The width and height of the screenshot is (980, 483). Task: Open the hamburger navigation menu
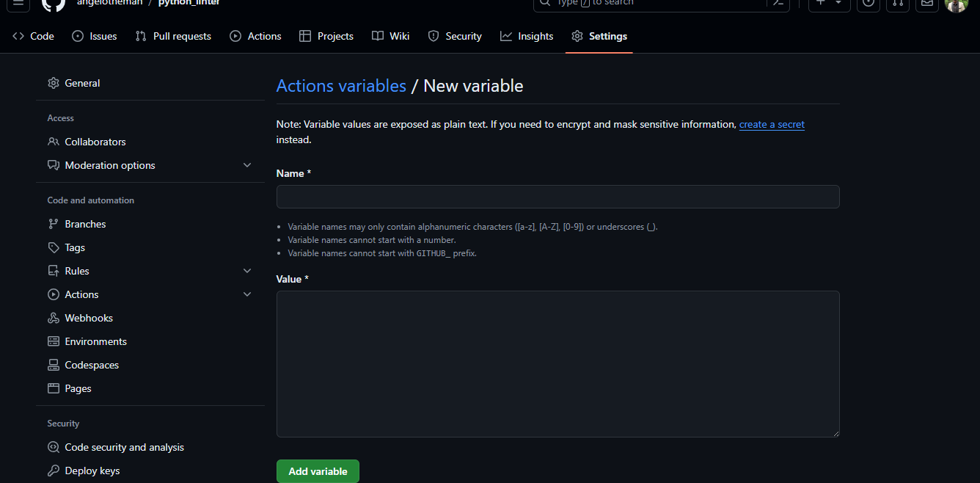coord(18,4)
